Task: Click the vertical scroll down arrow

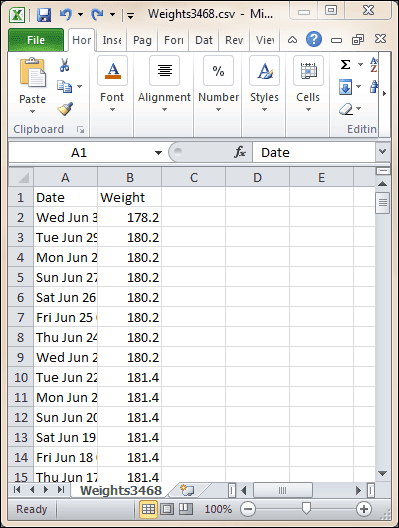Action: click(383, 473)
